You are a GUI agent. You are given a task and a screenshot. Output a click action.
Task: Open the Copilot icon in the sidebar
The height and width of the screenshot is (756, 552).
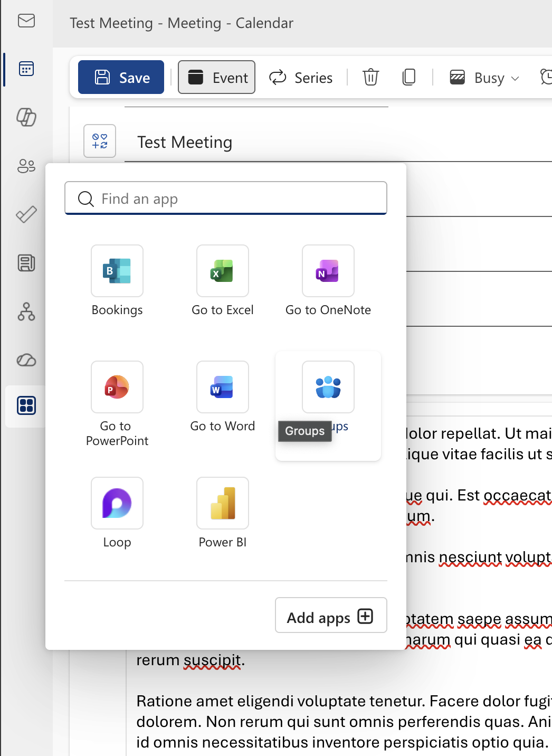26,117
